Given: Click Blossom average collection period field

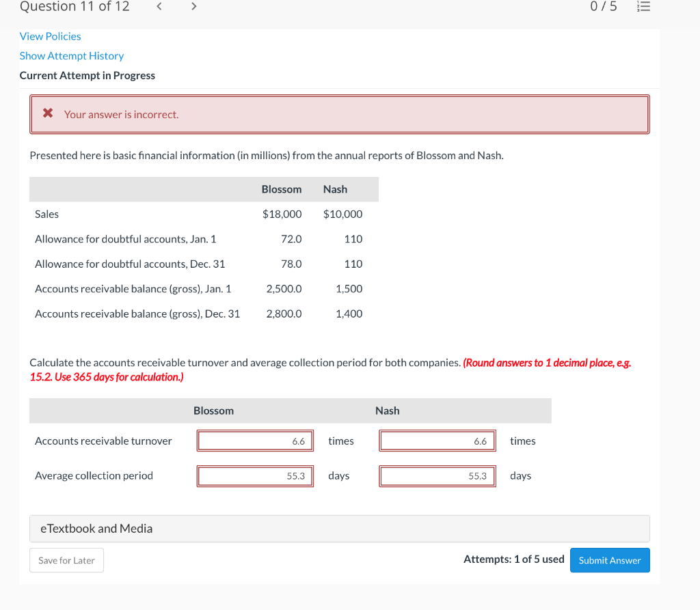Looking at the screenshot, I should [x=256, y=475].
